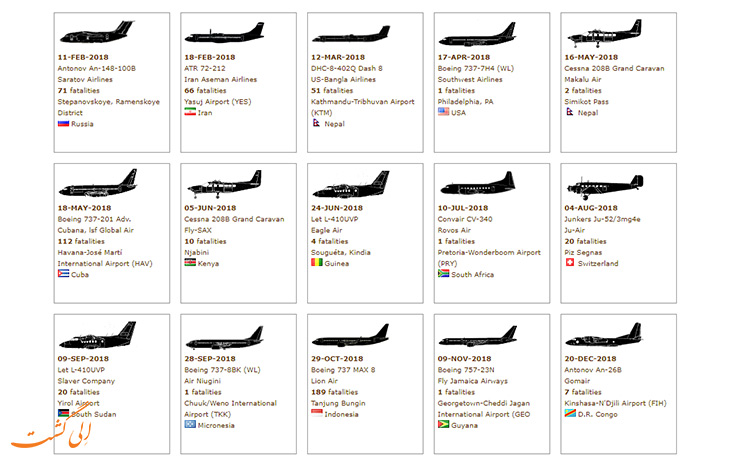Screen dimensions: 730x457
Task: Open the 18-MAY-2018 accident entry
Action: point(84,208)
